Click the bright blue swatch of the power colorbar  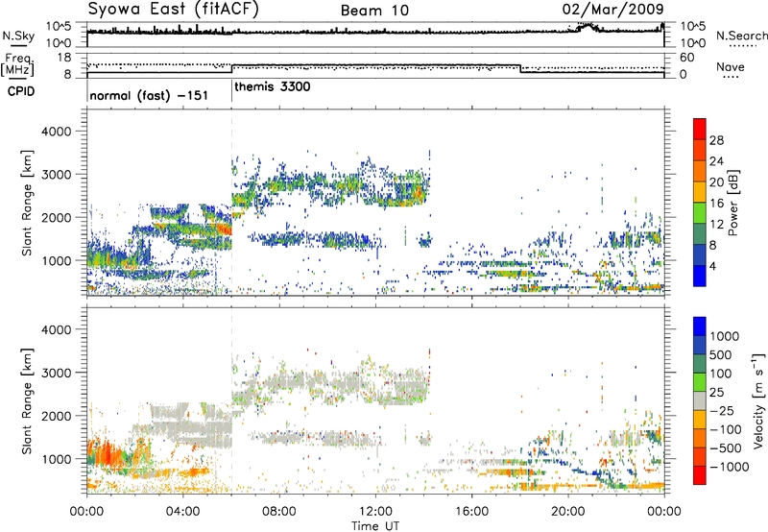[x=700, y=276]
